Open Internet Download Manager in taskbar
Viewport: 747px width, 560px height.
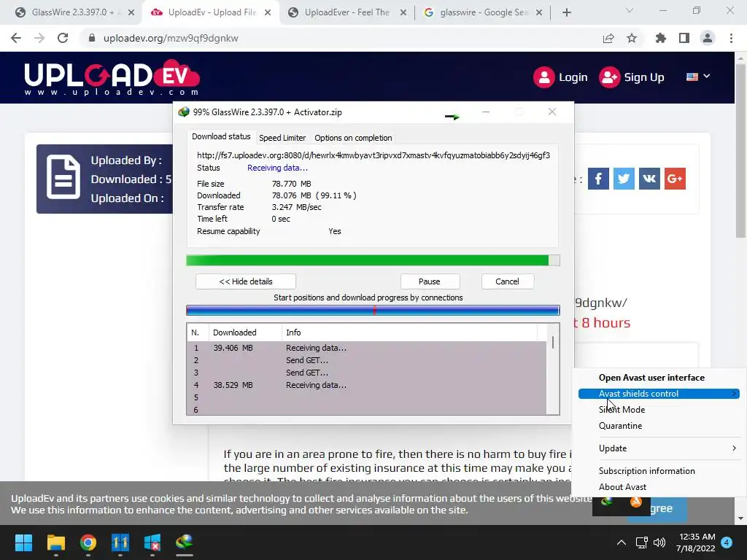tap(185, 542)
